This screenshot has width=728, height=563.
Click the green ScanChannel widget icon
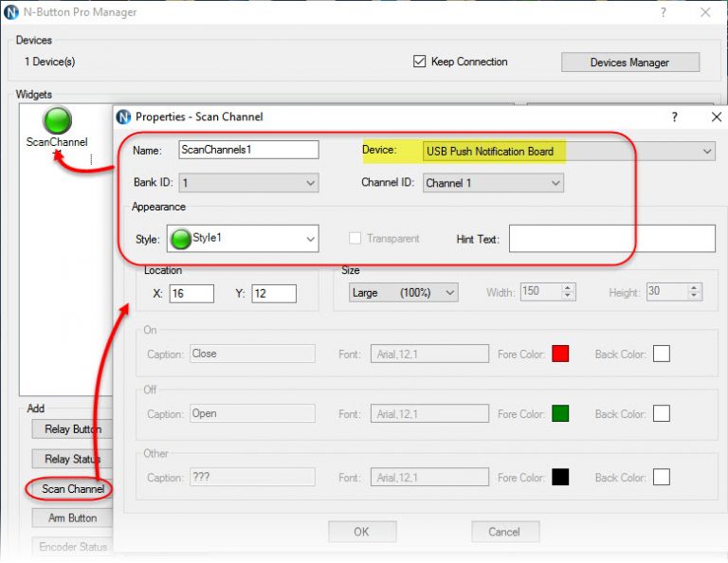tap(58, 120)
